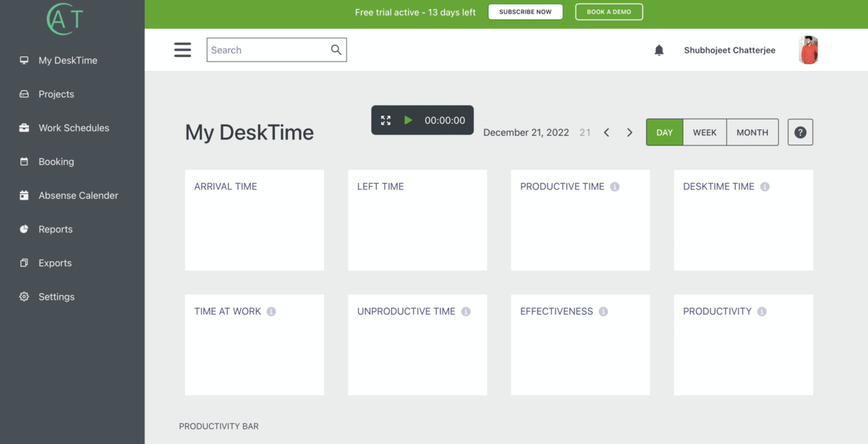Click the date December 21, 2022
The width and height of the screenshot is (868, 444).
[x=526, y=132]
